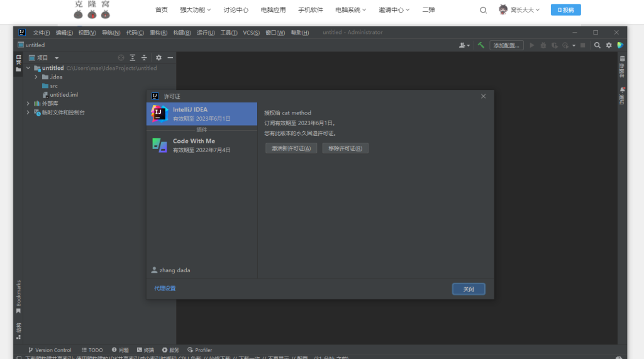Viewport: 644px width, 359px height.
Task: Click the Stop square icon
Action: 582,45
